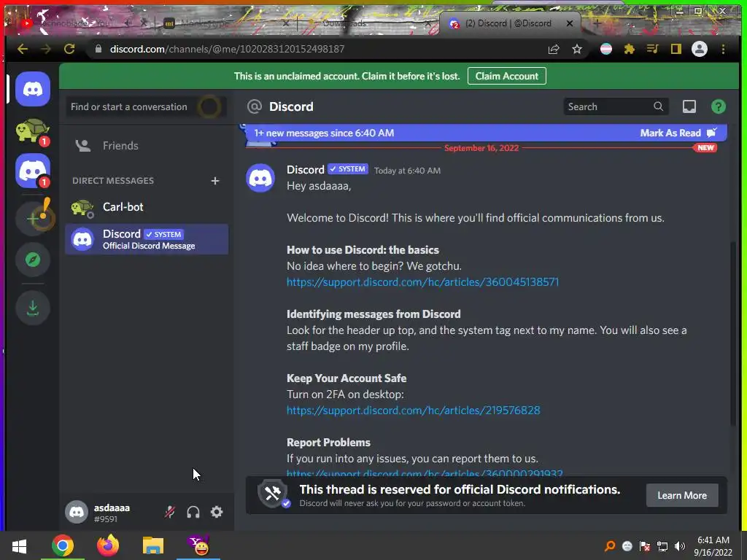Click Discord author name in message
This screenshot has width=747, height=560.
pyautogui.click(x=306, y=169)
